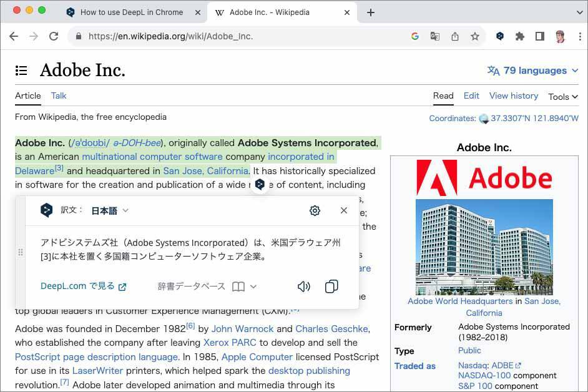Open DeepL popup settings gear
Viewport: 588px width, 392px height.
click(x=315, y=210)
